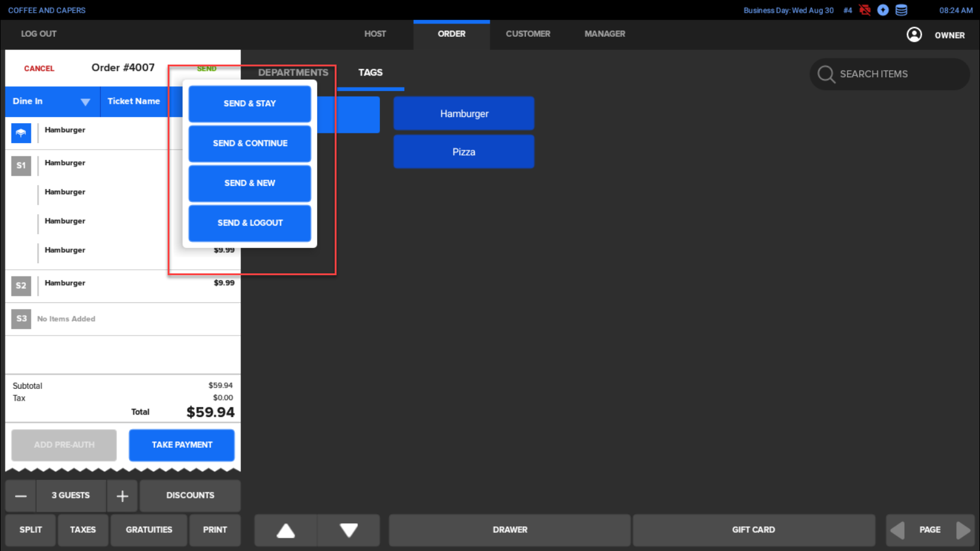Select seat S2 badge
Viewport: 980px width, 551px height.
[x=21, y=285]
